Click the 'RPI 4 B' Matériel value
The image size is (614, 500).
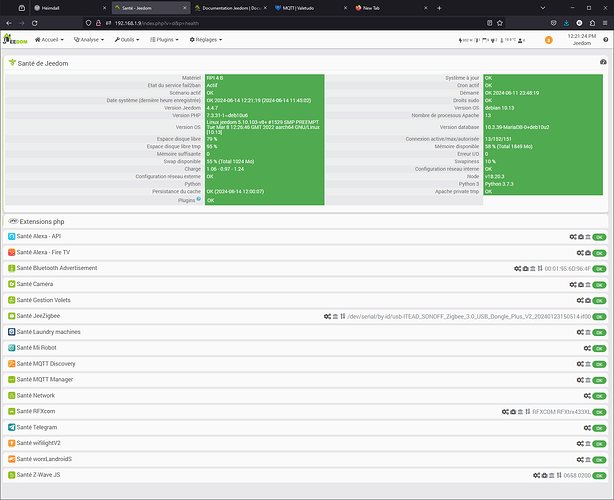215,78
